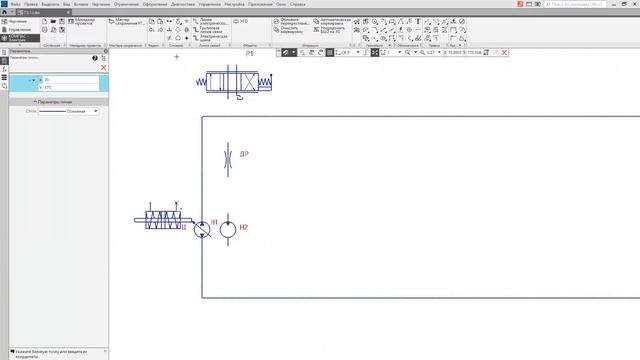Click Автоматическая маркировка

click(332, 21)
